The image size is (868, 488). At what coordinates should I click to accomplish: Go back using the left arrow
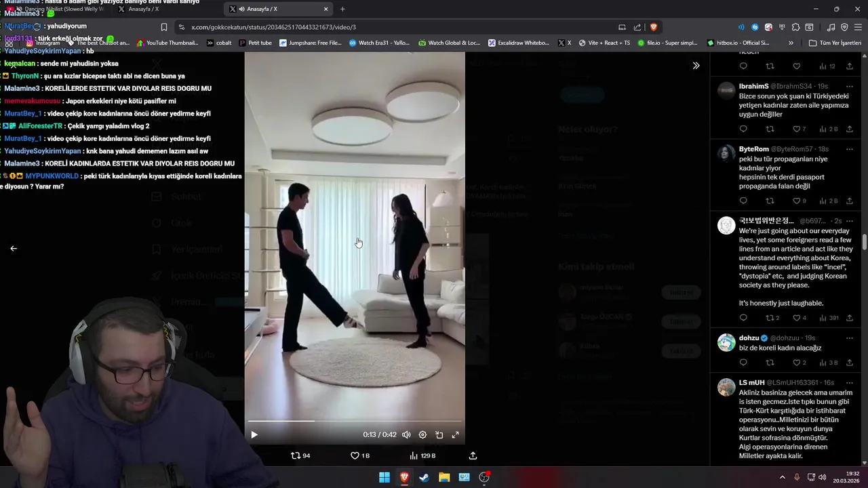[14, 249]
